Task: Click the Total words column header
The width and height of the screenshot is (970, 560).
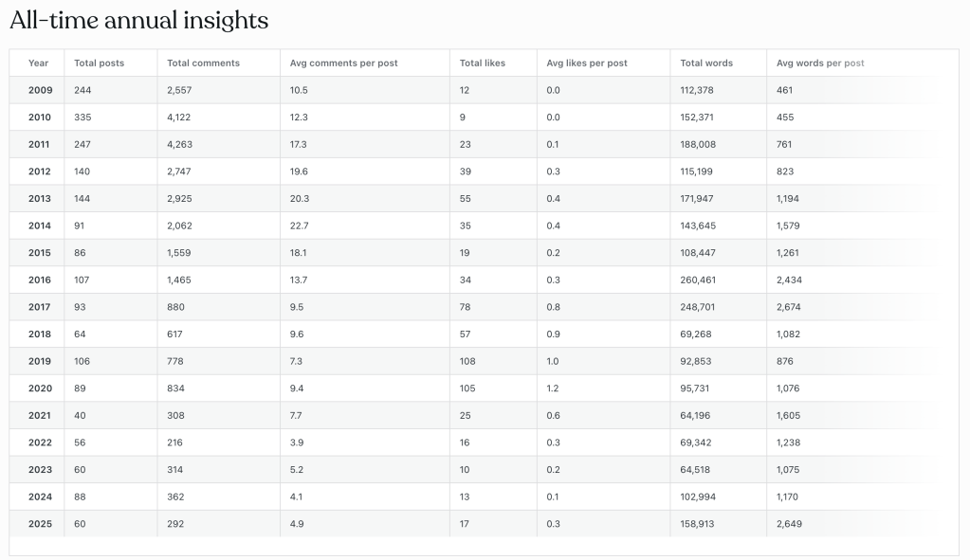Action: click(x=706, y=63)
